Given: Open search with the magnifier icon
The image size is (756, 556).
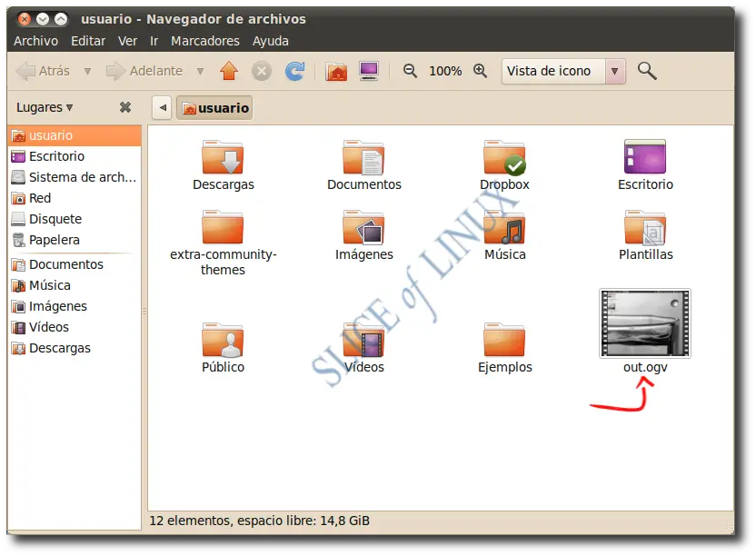Looking at the screenshot, I should (647, 71).
